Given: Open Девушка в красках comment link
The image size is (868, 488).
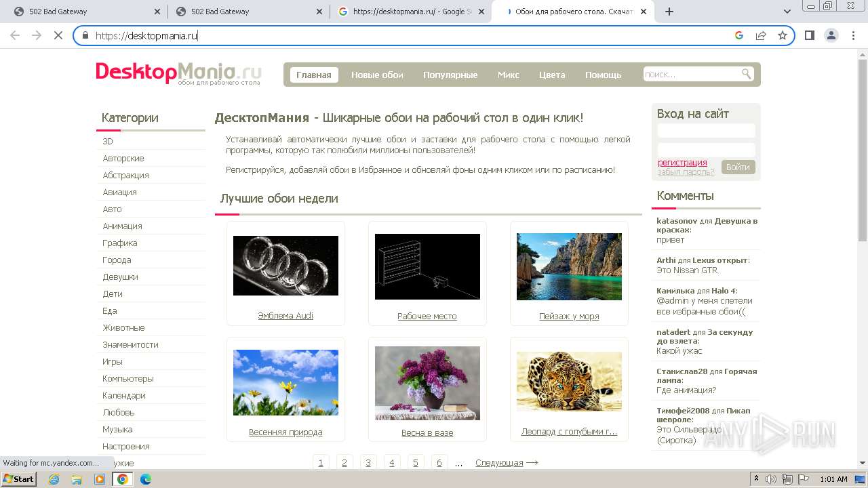Looking at the screenshot, I should tap(707, 225).
